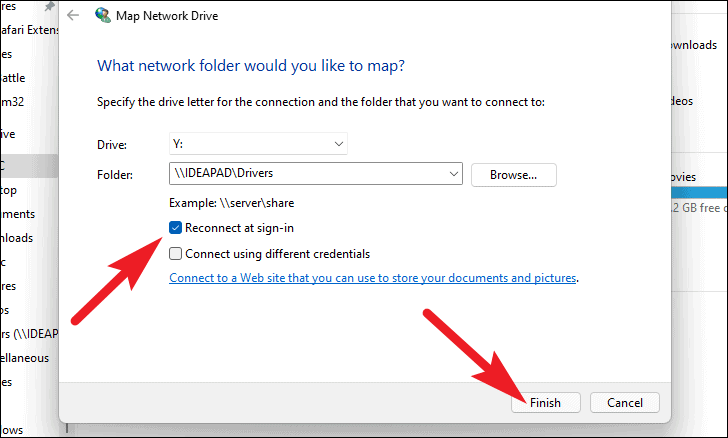Click the Browse... button
The height and width of the screenshot is (438, 728).
(x=514, y=175)
